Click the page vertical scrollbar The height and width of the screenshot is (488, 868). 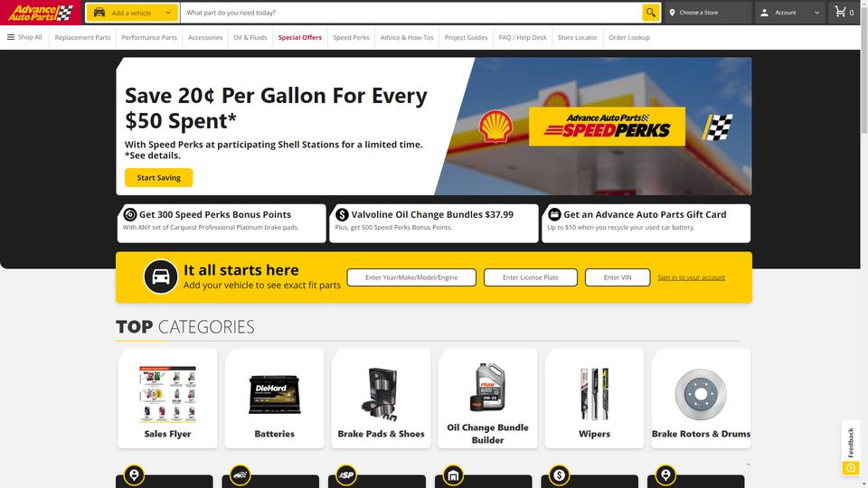pos(864,244)
